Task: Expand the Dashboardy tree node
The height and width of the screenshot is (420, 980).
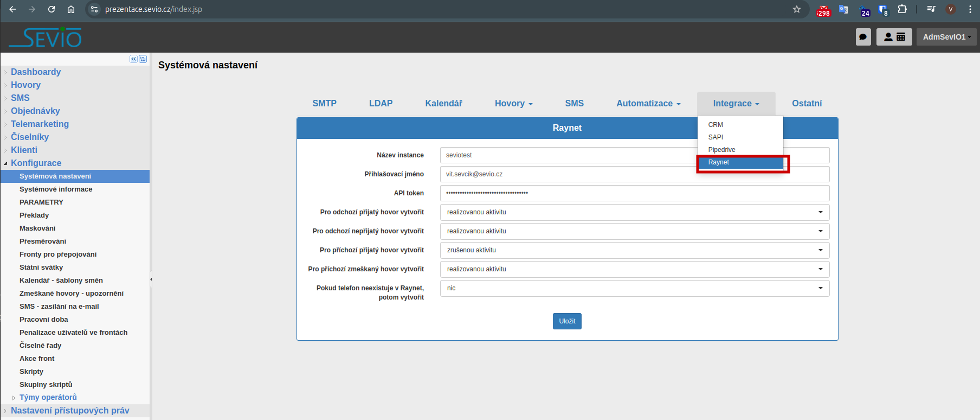Action: pyautogui.click(x=5, y=72)
